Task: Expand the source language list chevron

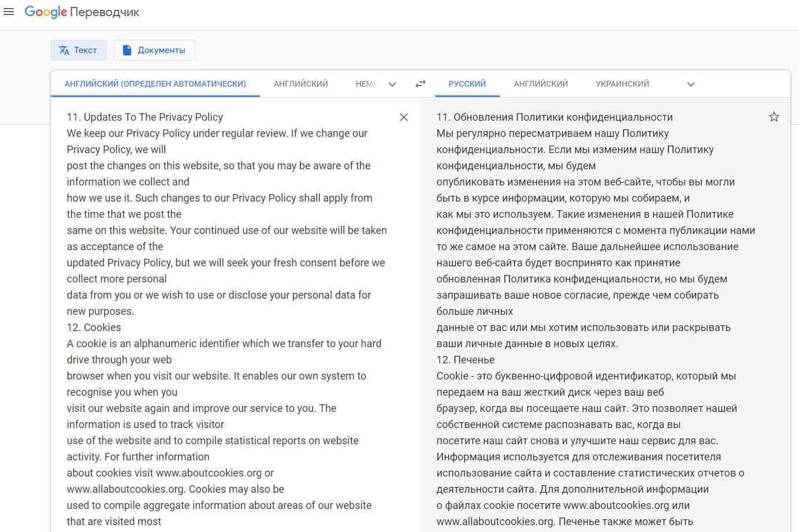Action: [x=392, y=84]
